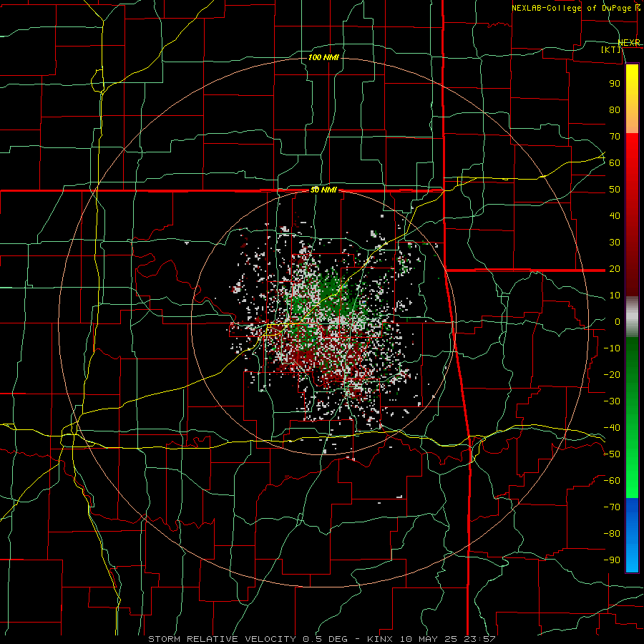Click the 40 value on the color scale
The width and height of the screenshot is (644, 644).
pyautogui.click(x=615, y=215)
